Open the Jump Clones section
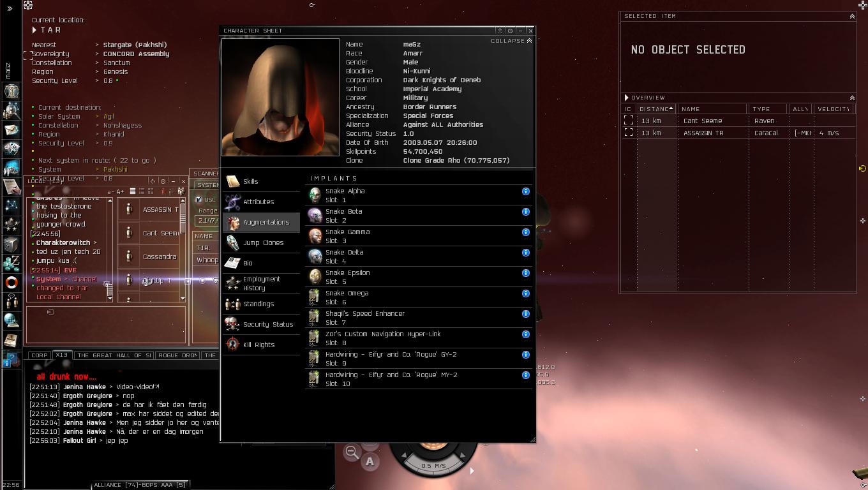Screen dimensions: 868x490 [262, 242]
